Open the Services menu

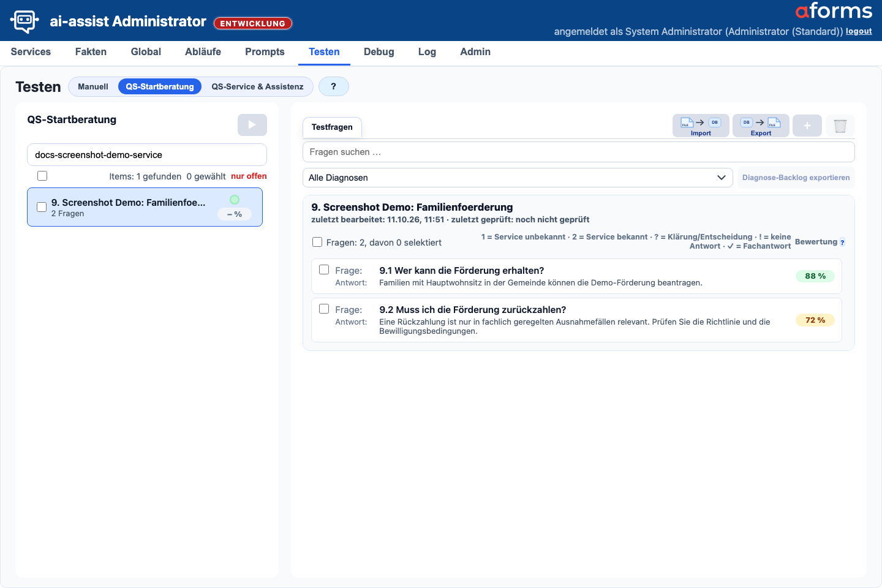pos(31,52)
